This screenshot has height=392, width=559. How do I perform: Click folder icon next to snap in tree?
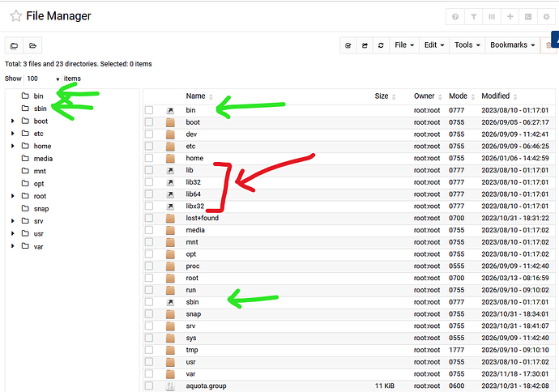(x=25, y=208)
